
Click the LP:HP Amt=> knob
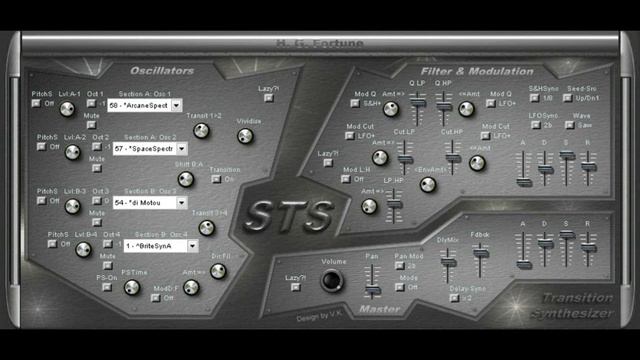tap(369, 206)
